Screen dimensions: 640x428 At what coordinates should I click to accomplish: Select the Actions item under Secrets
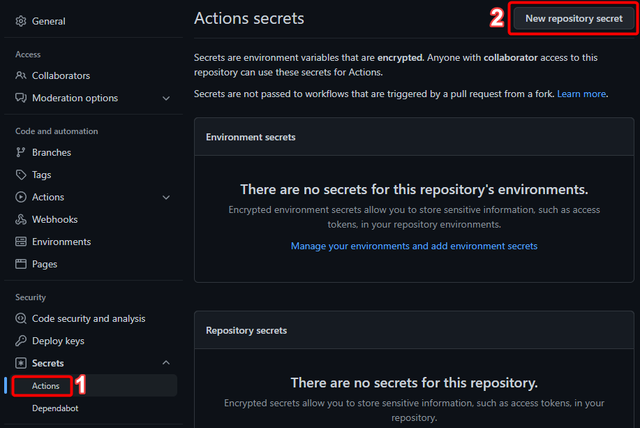(46, 386)
